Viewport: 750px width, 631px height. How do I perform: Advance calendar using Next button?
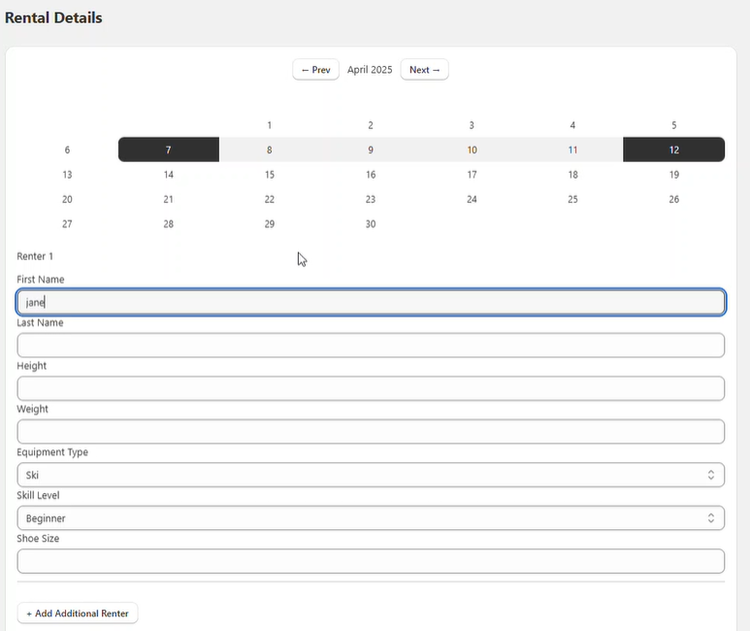424,70
